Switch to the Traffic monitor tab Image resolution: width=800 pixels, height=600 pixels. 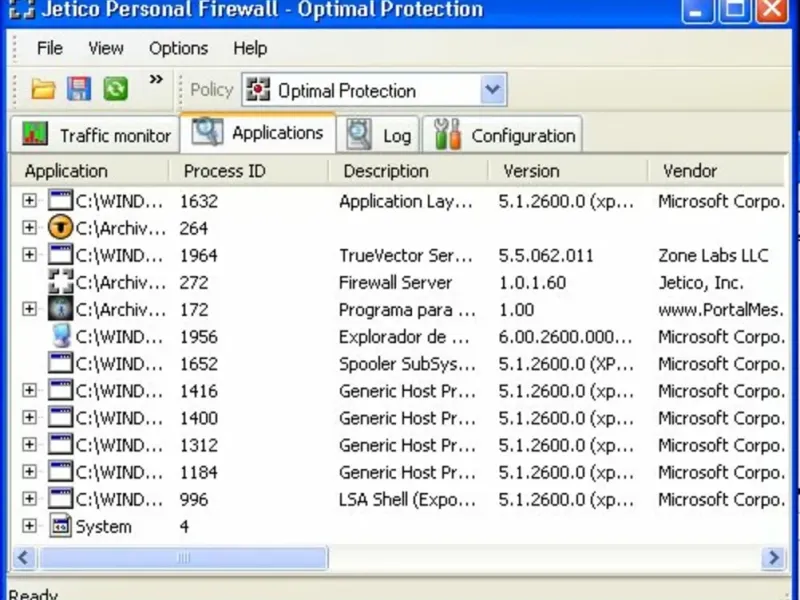click(95, 135)
